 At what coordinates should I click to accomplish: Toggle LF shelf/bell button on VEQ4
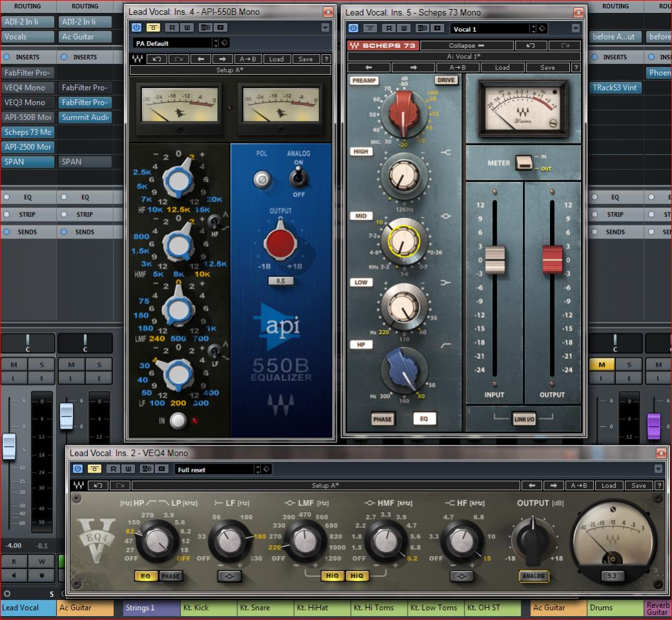(x=229, y=576)
